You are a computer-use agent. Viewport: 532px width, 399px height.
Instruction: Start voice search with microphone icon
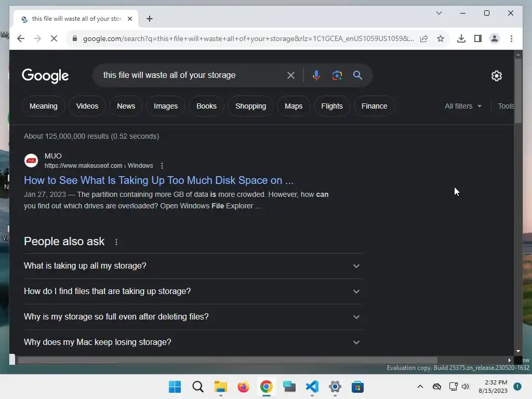tap(316, 75)
